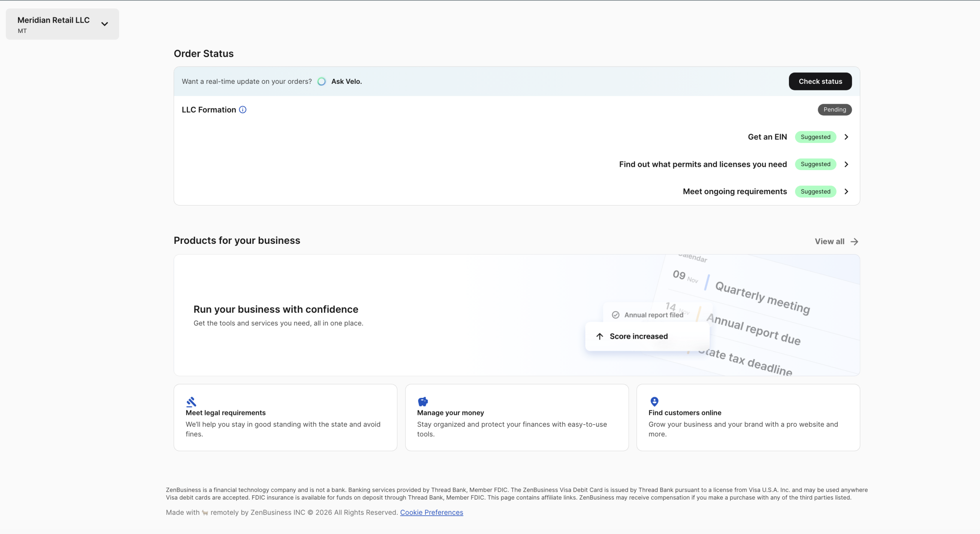The image size is (980, 534).
Task: Click the LLC Formation heading
Action: [x=209, y=110]
